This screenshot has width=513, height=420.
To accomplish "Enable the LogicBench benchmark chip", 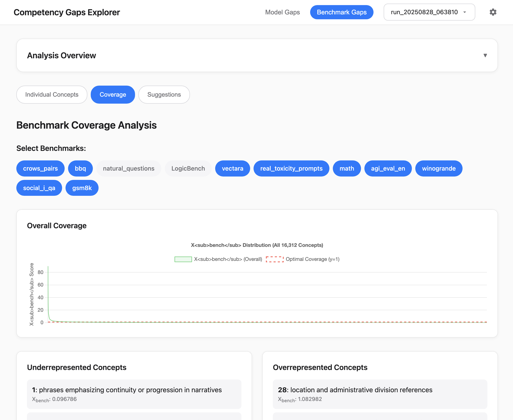I will click(188, 168).
